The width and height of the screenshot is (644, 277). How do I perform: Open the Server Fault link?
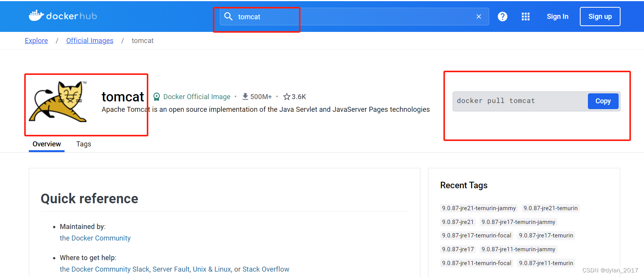click(171, 269)
